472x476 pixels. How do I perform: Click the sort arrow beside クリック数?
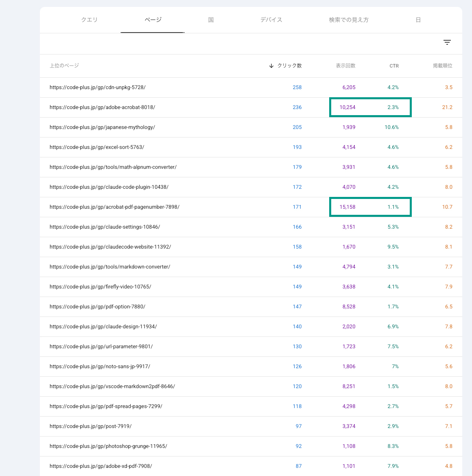pyautogui.click(x=271, y=66)
